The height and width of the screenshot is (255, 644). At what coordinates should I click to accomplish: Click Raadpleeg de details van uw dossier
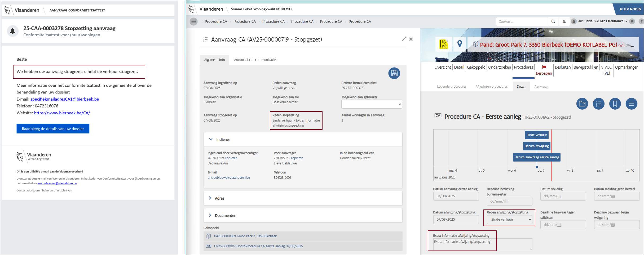point(53,129)
